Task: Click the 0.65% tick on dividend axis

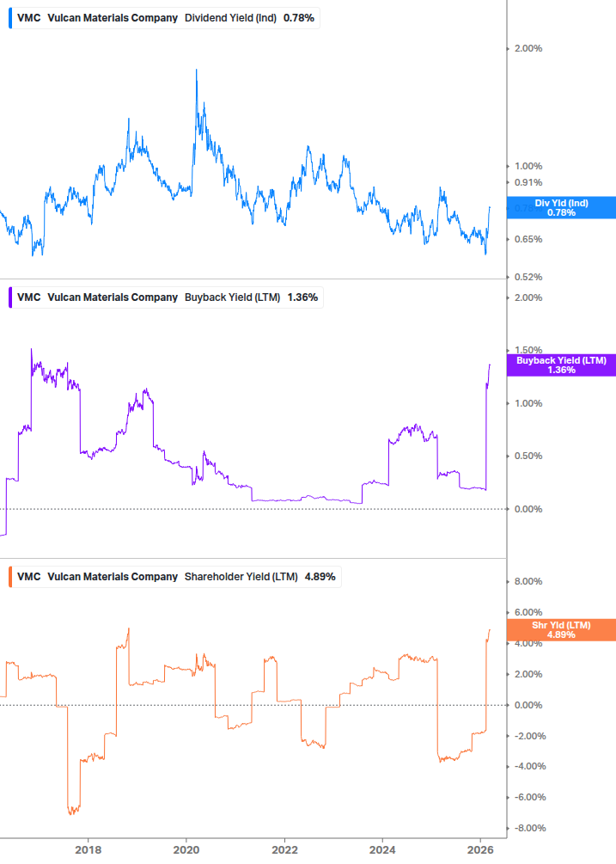Action: (x=528, y=239)
